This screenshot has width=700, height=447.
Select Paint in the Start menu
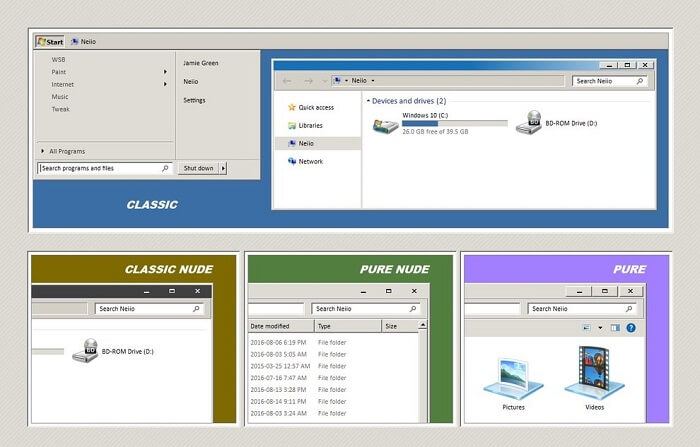(x=58, y=72)
